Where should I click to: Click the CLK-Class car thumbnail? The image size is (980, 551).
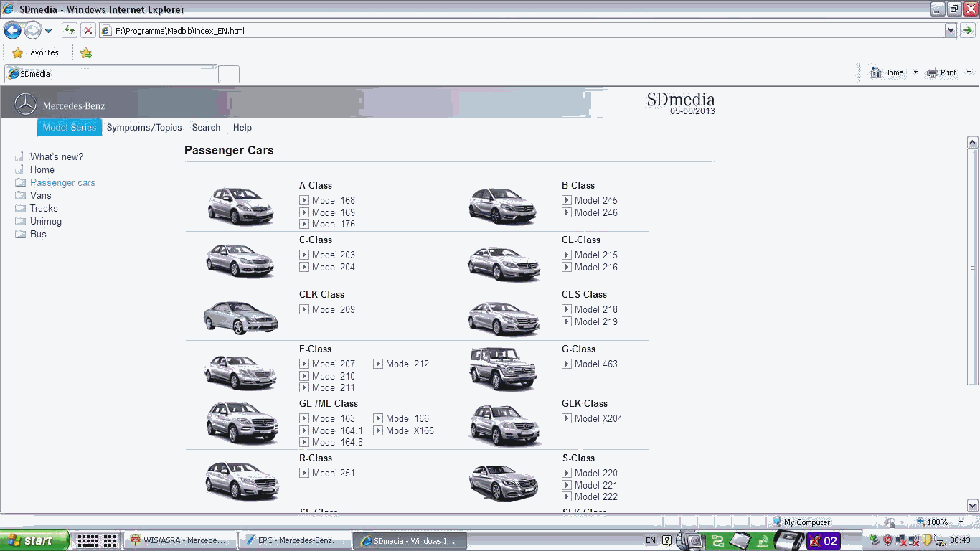241,316
